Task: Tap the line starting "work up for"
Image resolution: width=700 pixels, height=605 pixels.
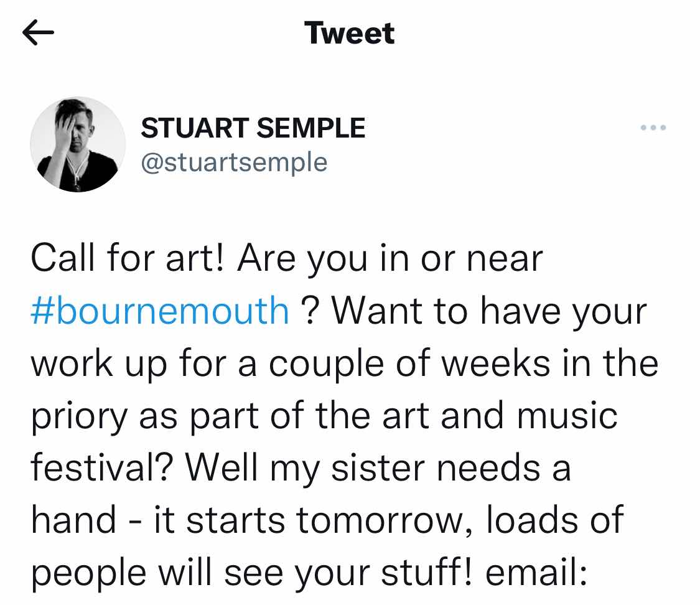Action: (x=345, y=364)
